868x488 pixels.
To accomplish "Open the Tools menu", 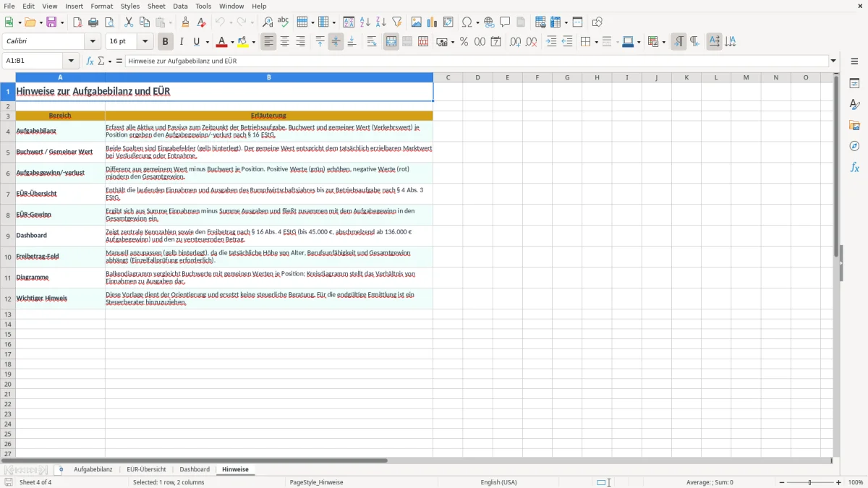I will (203, 6).
